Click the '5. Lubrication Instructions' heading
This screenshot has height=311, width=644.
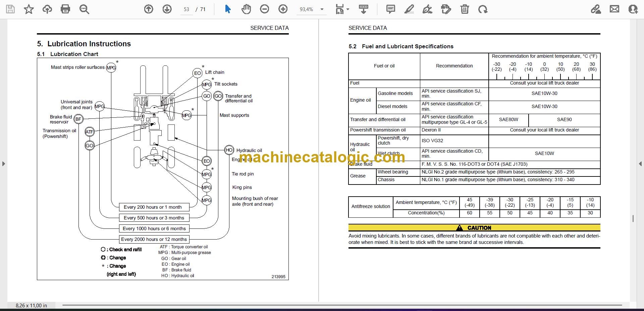(84, 44)
